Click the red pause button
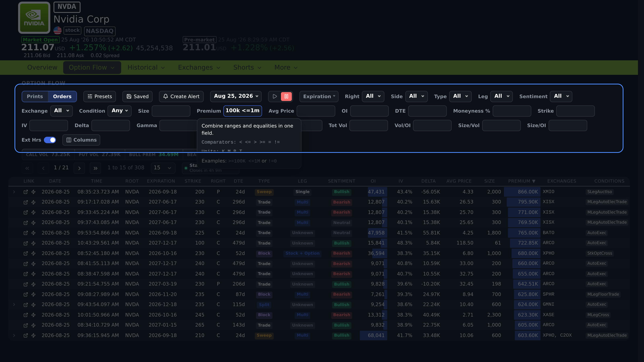The image size is (644, 362). point(286,97)
